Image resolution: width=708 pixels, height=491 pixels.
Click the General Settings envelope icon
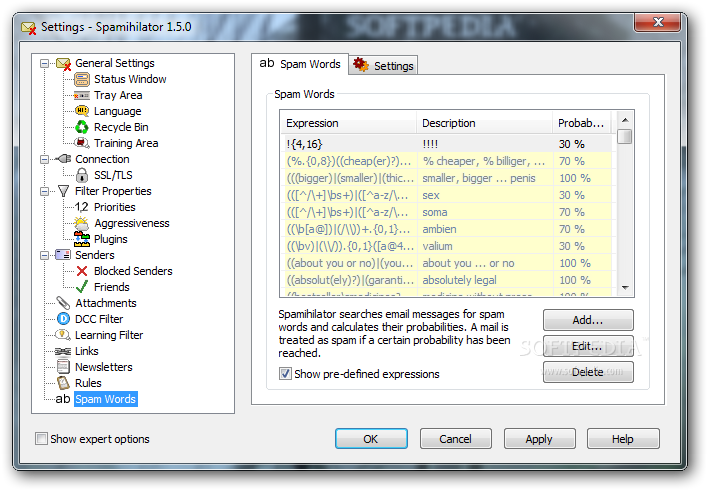(64, 64)
